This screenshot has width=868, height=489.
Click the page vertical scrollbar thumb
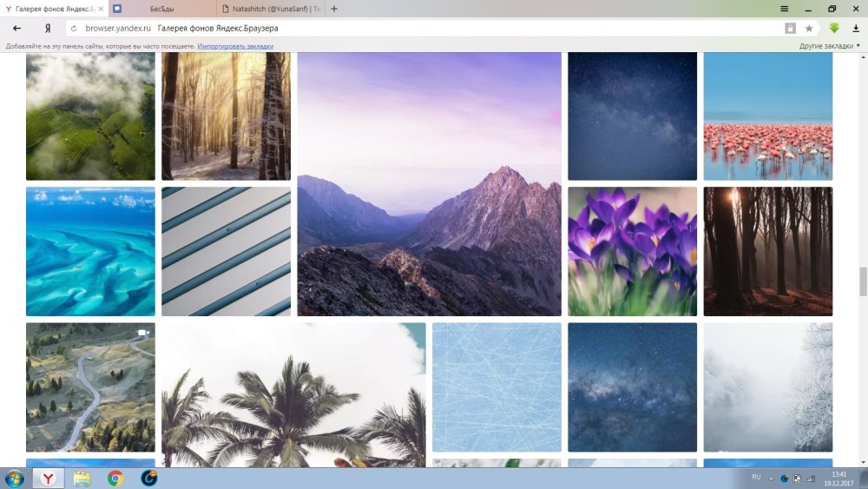863,281
